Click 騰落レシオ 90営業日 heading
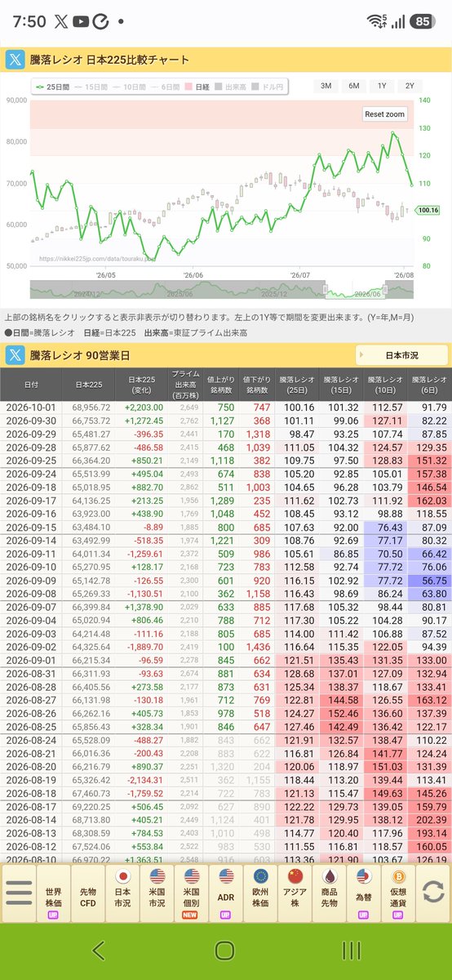Viewport: 452px width, 980px height. click(x=80, y=355)
